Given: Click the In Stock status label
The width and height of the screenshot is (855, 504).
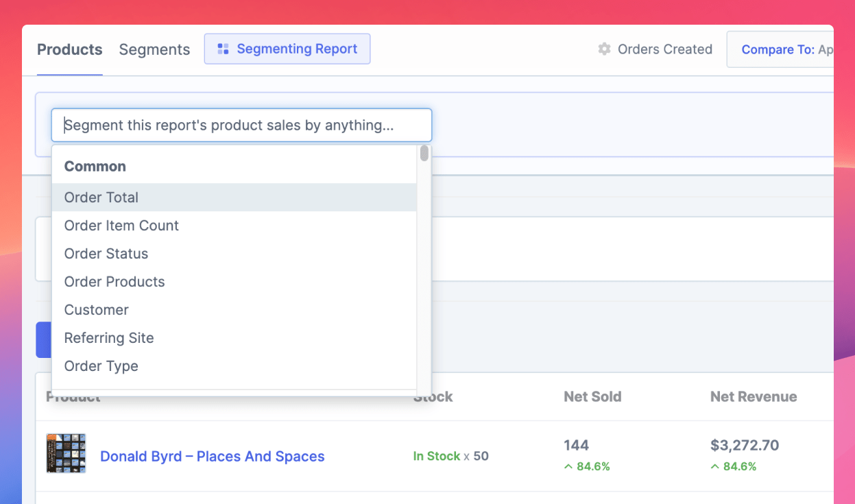Looking at the screenshot, I should point(436,455).
